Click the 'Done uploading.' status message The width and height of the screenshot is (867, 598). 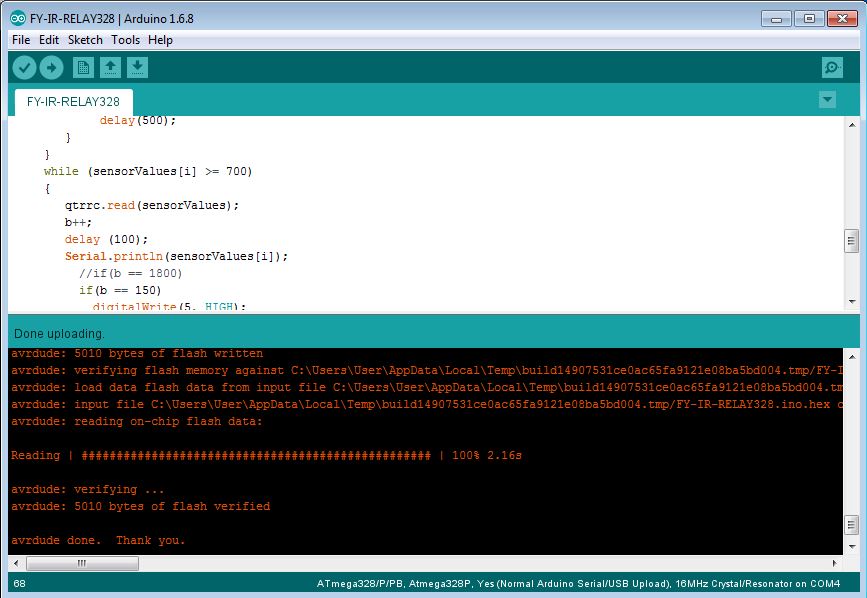(x=59, y=334)
